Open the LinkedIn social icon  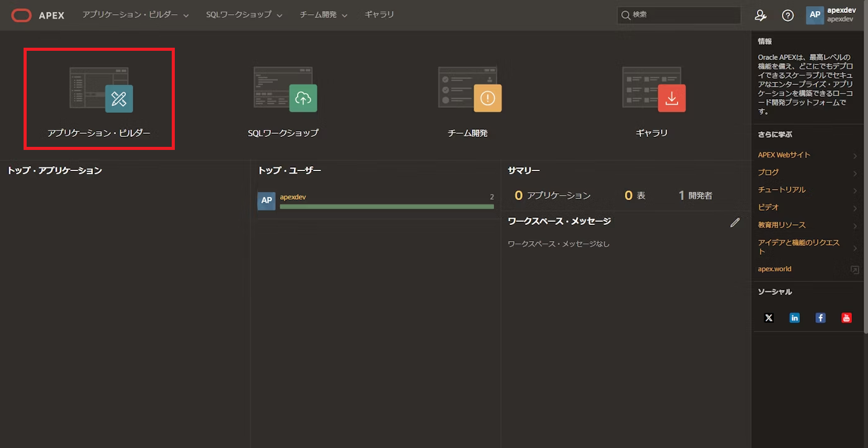(794, 318)
